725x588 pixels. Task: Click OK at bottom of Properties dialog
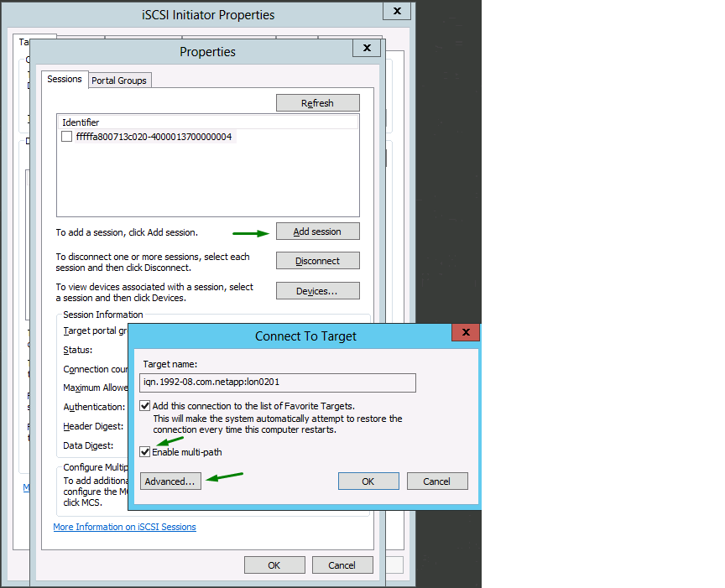(274, 565)
